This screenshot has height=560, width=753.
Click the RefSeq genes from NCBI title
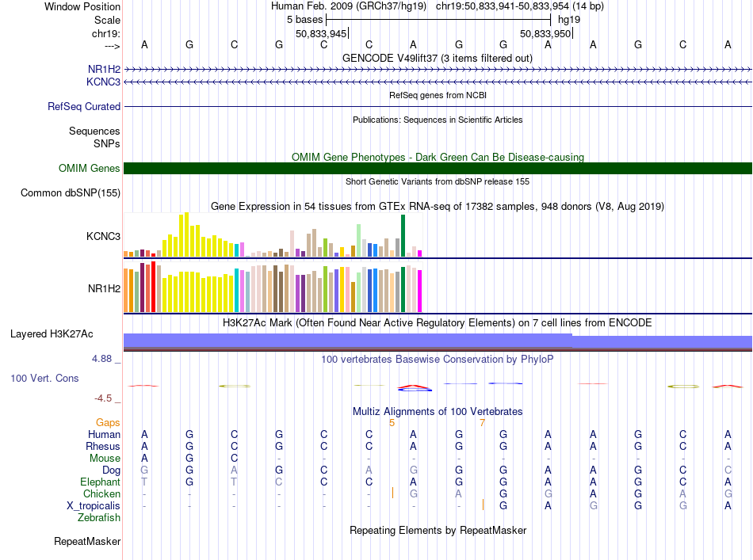[438, 95]
